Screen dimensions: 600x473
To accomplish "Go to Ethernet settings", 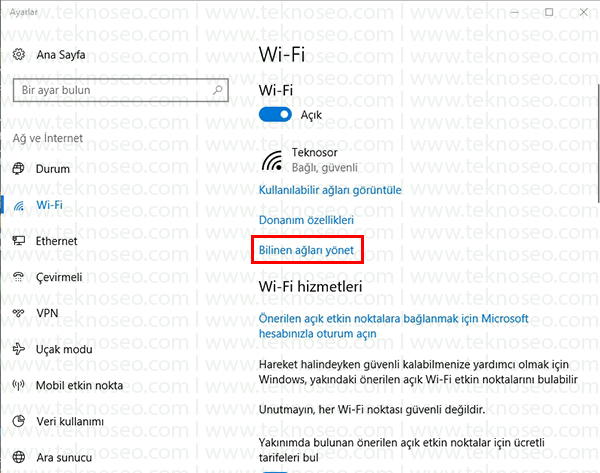I will pos(57,241).
